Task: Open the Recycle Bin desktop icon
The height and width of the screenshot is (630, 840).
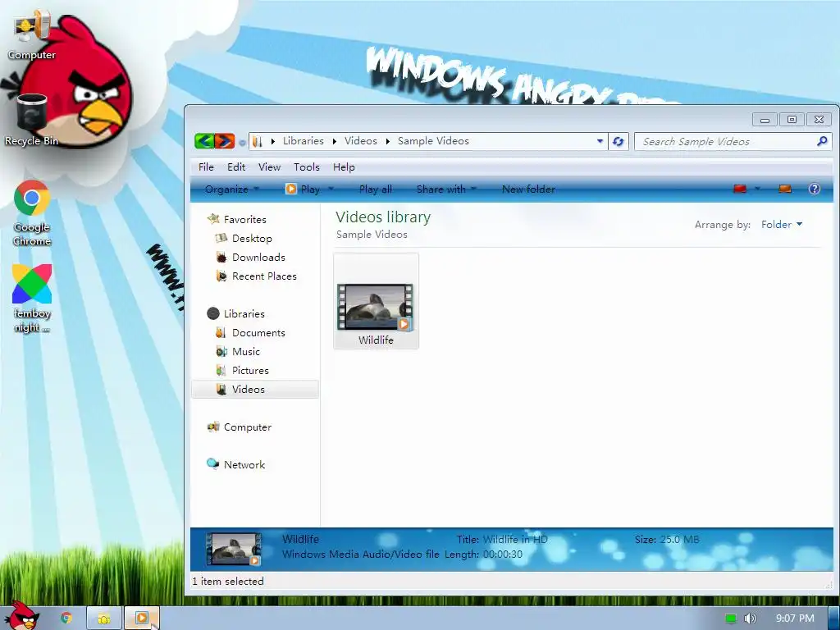Action: tap(32, 119)
